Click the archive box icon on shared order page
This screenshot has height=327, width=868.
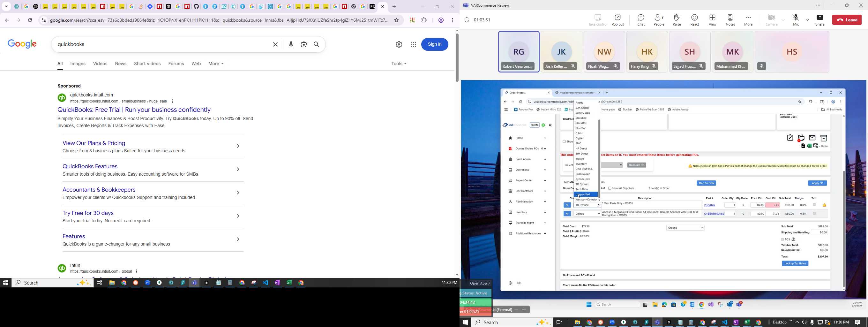[x=824, y=138]
